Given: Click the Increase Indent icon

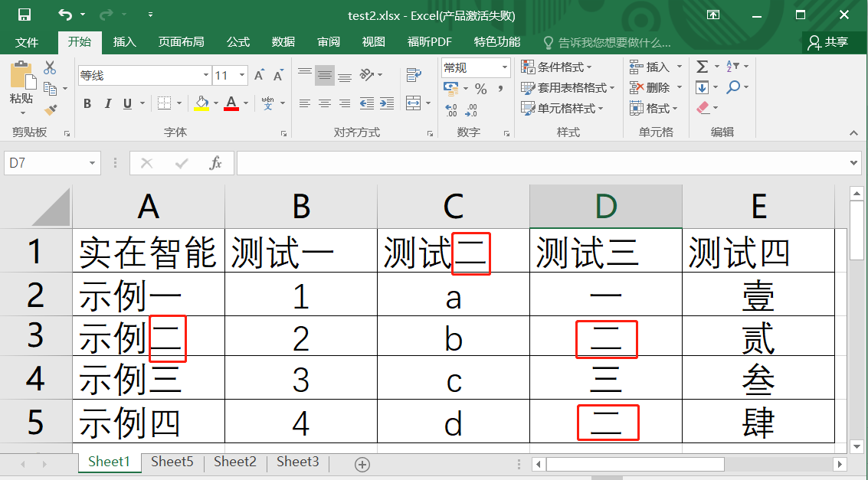Looking at the screenshot, I should [x=386, y=103].
